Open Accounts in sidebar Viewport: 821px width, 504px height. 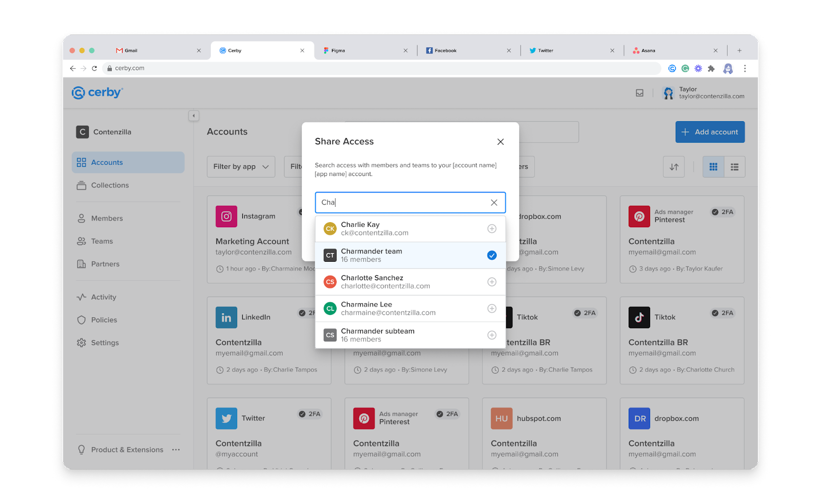[128, 162]
